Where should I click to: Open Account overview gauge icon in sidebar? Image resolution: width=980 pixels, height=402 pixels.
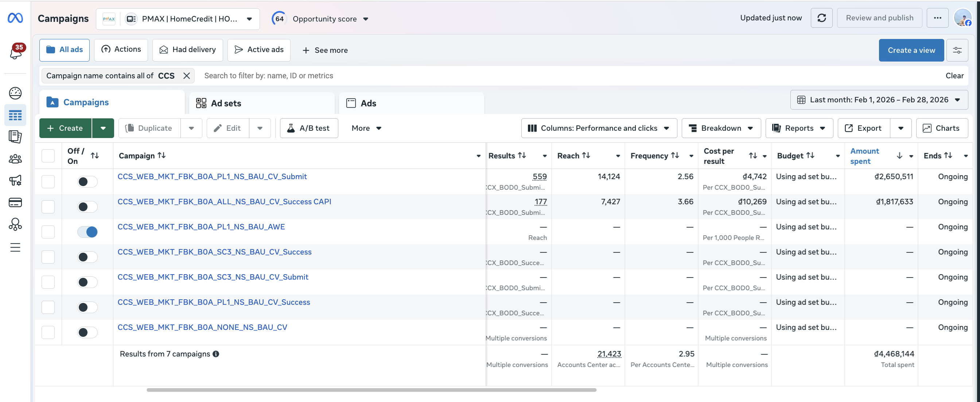click(15, 93)
